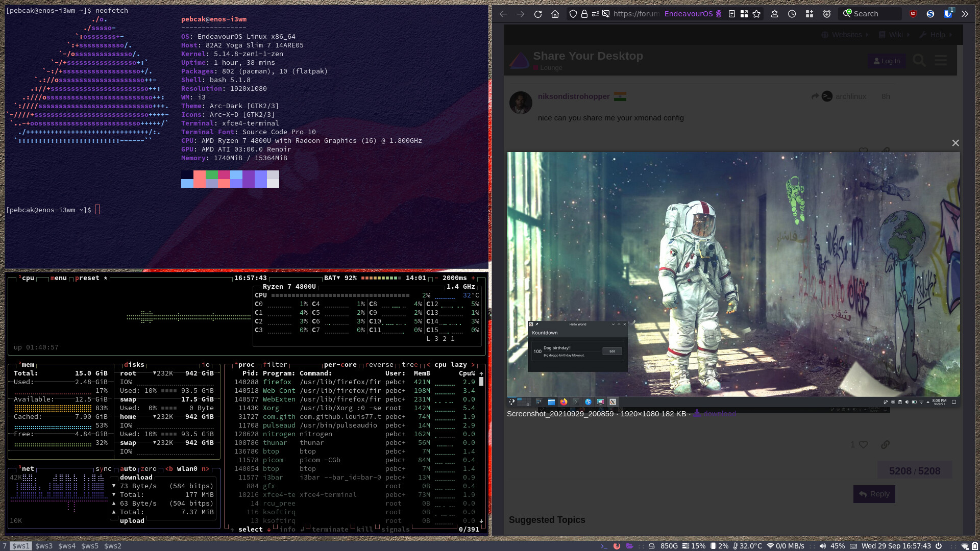Go to Firefox home page
Screen dimensions: 980x551
[555, 14]
